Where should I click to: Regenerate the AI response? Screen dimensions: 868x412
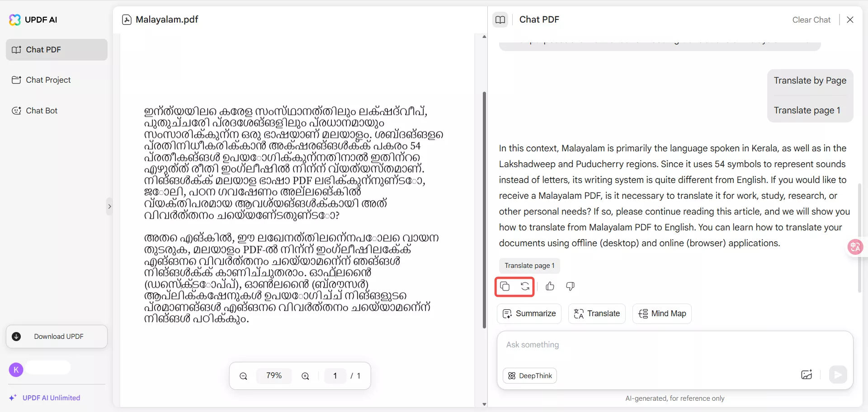point(525,286)
